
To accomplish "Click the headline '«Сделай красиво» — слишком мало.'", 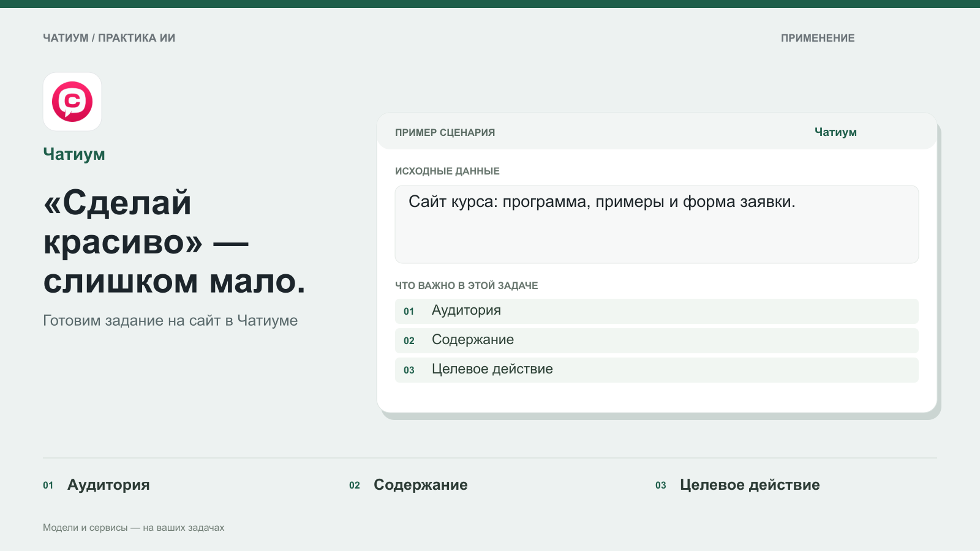I will coord(175,242).
